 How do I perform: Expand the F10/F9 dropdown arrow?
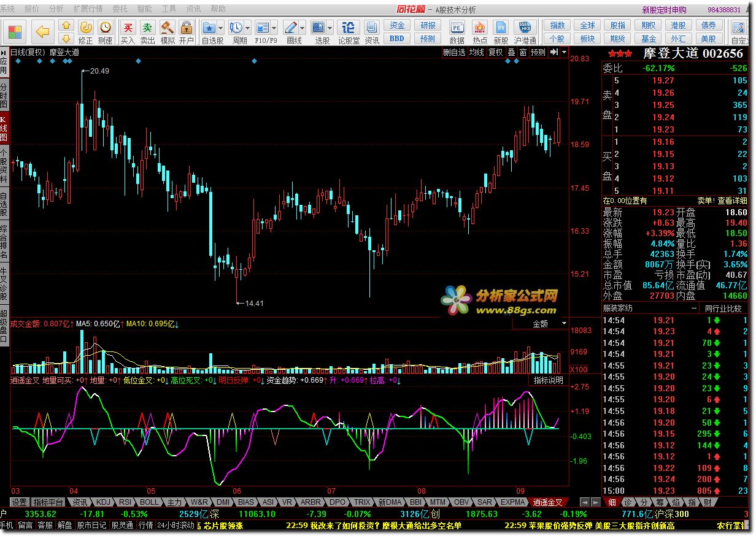(x=274, y=28)
